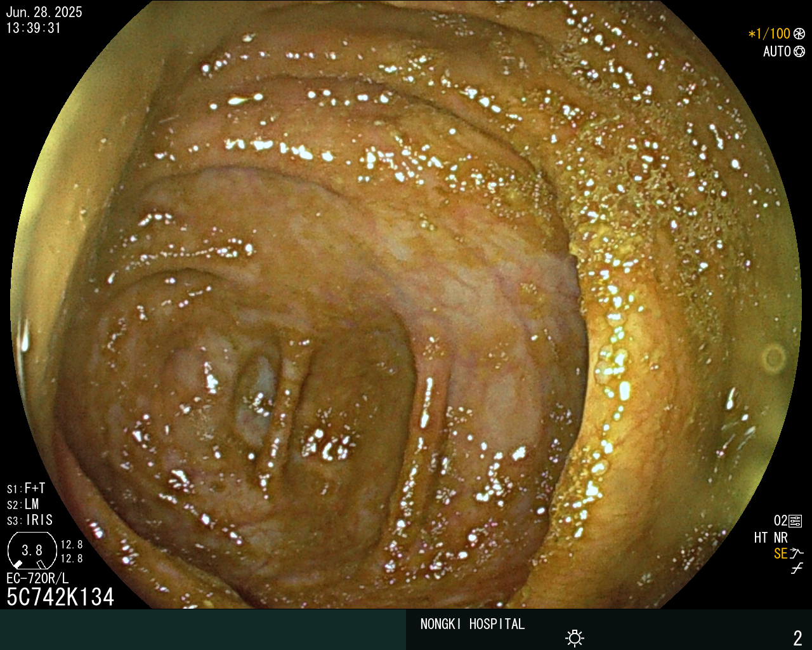Click the structure enhancement curve icon beside SE
Viewport: 812px width, 650px height.
point(797,554)
